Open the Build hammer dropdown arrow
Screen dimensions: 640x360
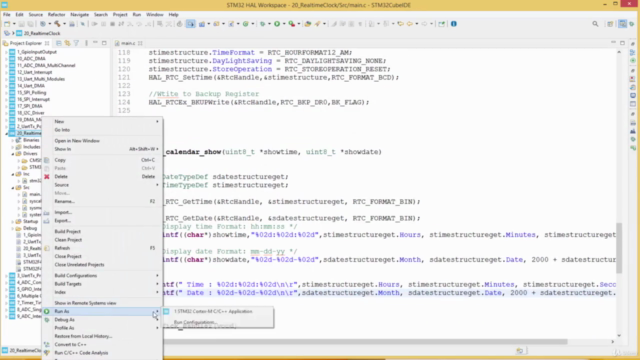pyautogui.click(x=64, y=24)
